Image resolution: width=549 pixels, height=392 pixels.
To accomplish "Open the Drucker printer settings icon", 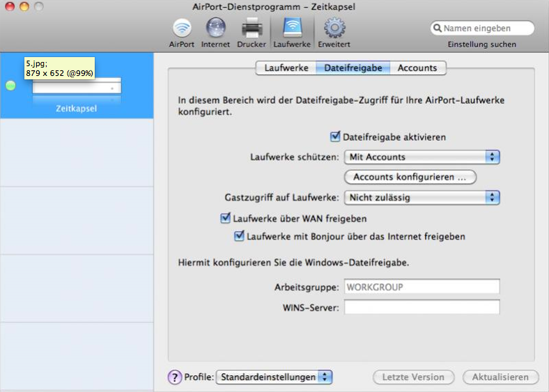I will (252, 29).
